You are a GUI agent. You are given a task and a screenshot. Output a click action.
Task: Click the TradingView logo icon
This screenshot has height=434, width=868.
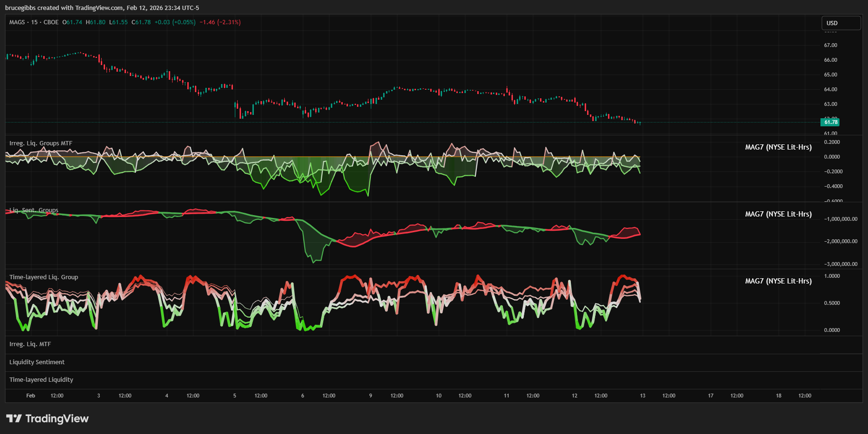(x=14, y=418)
